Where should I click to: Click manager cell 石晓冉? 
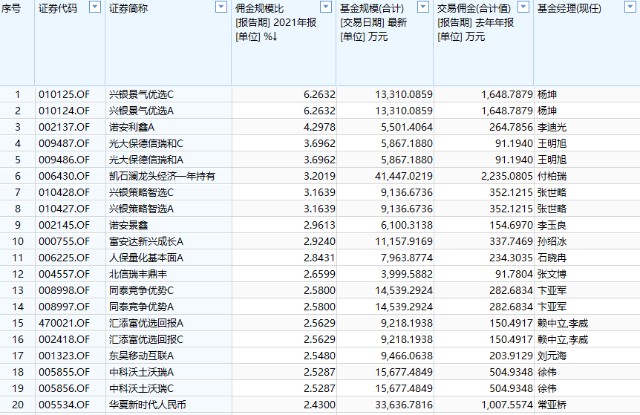(x=552, y=257)
